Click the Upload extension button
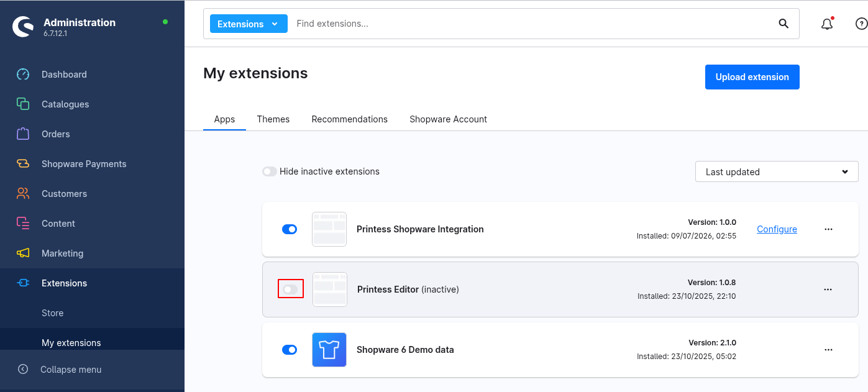Image resolution: width=868 pixels, height=392 pixels. tap(752, 77)
